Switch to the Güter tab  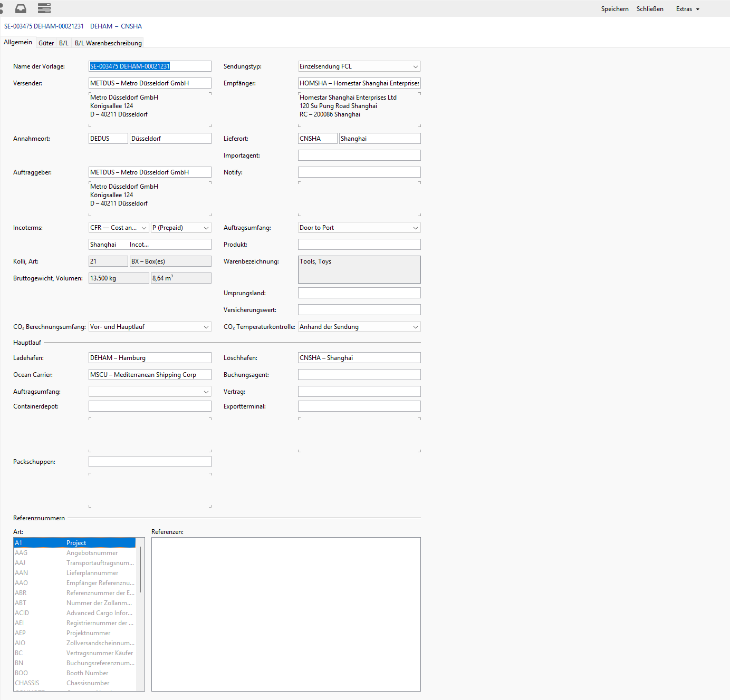tap(46, 43)
